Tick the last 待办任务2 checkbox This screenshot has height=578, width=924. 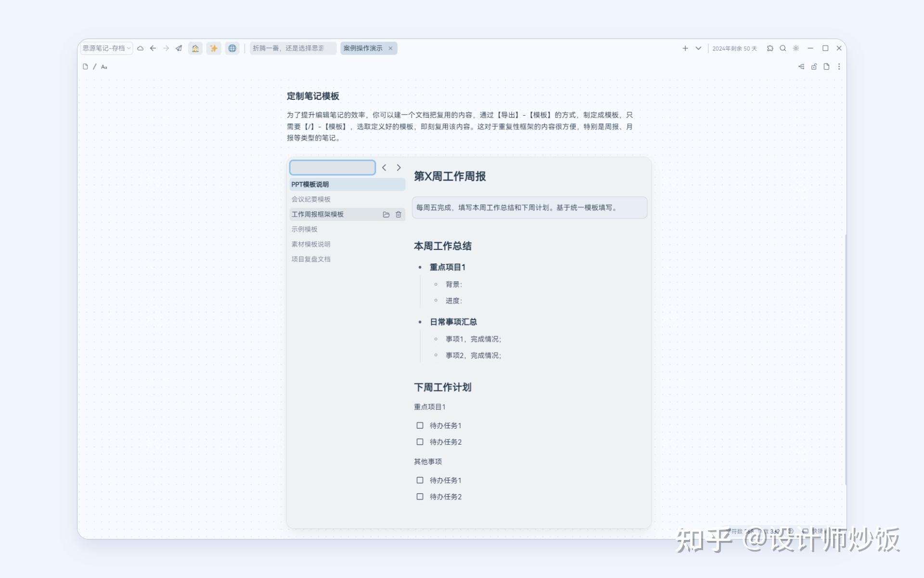coord(420,497)
